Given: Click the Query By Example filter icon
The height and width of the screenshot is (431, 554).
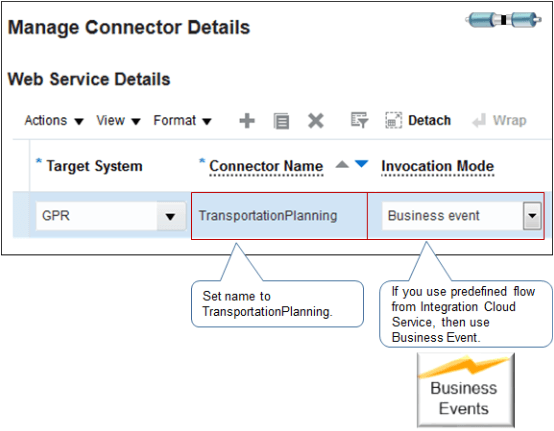Looking at the screenshot, I should (359, 120).
